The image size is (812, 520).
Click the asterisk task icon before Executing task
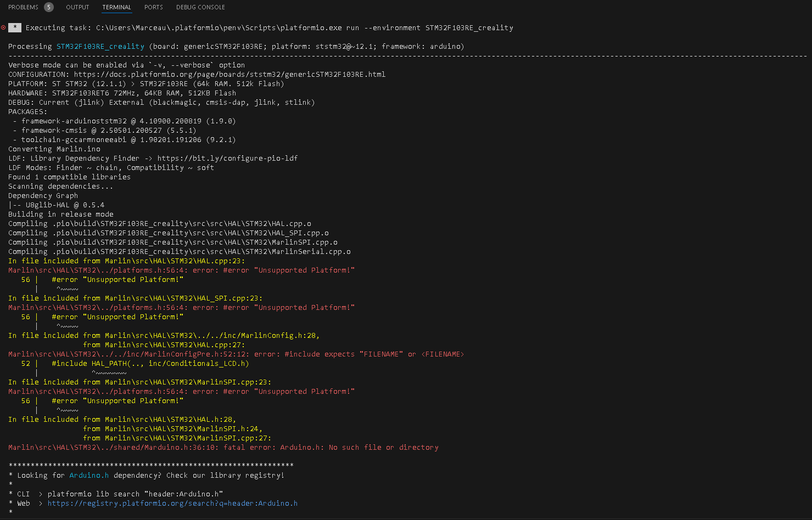[15, 27]
